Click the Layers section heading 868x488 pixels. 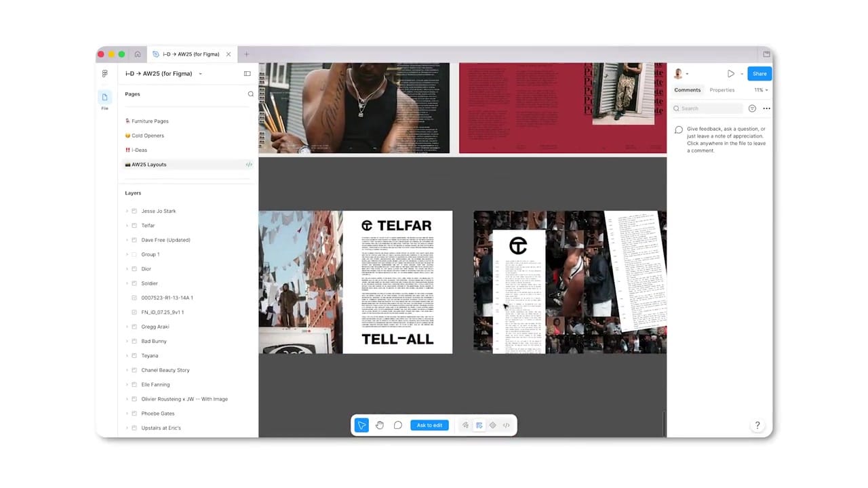(133, 193)
